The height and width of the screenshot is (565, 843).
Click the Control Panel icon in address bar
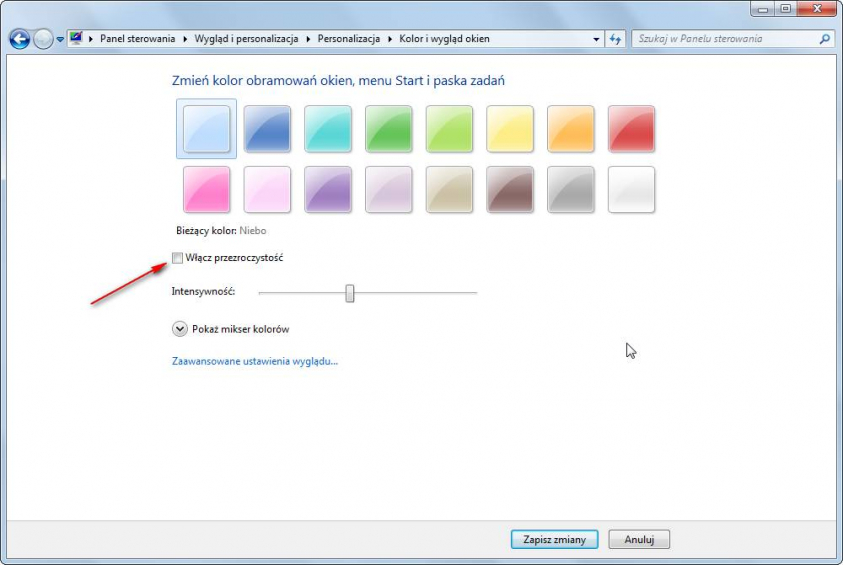tap(77, 39)
